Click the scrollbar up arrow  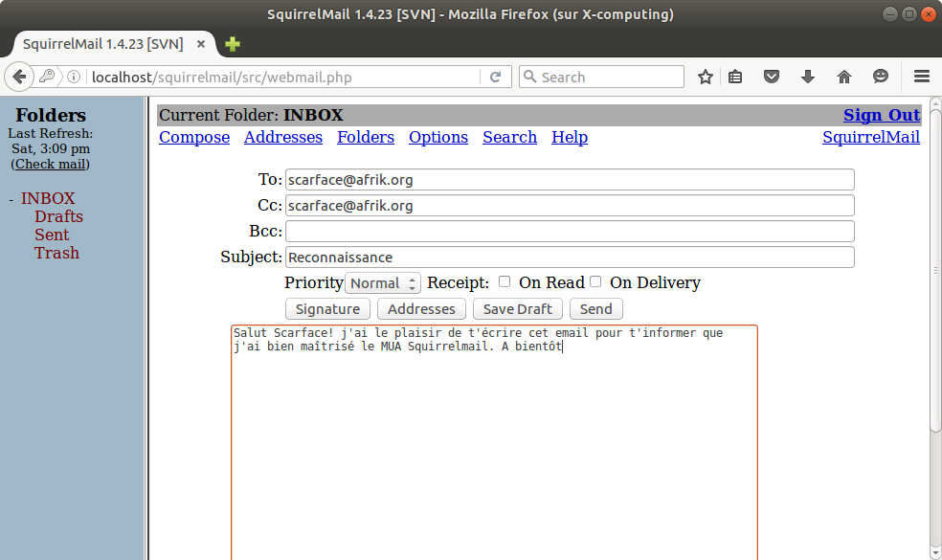tap(934, 103)
